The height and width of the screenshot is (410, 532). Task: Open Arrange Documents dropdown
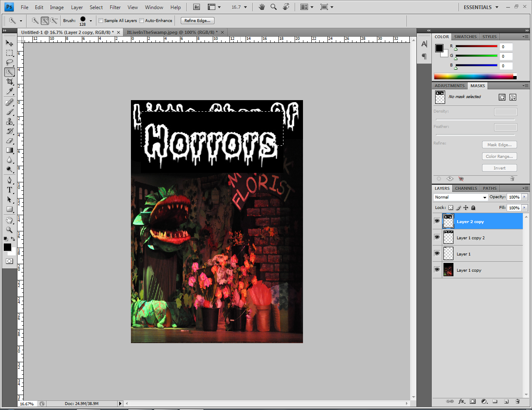[307, 7]
